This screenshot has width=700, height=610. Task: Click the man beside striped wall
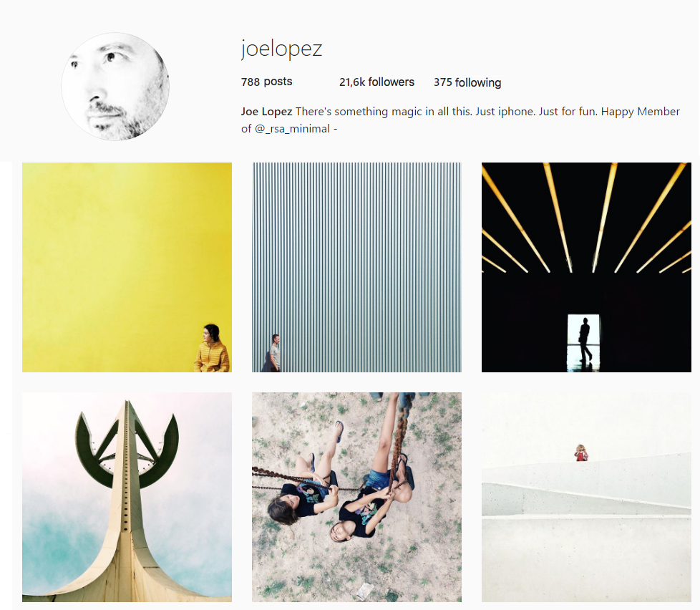[274, 353]
